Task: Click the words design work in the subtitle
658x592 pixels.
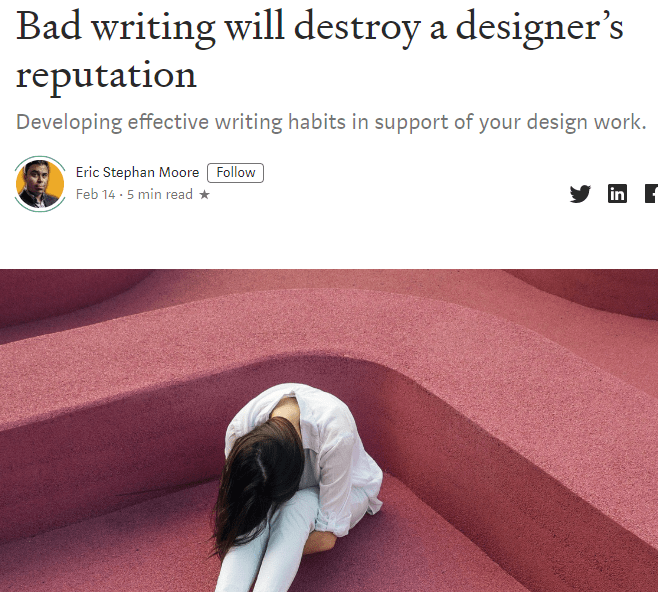Action: (586, 123)
